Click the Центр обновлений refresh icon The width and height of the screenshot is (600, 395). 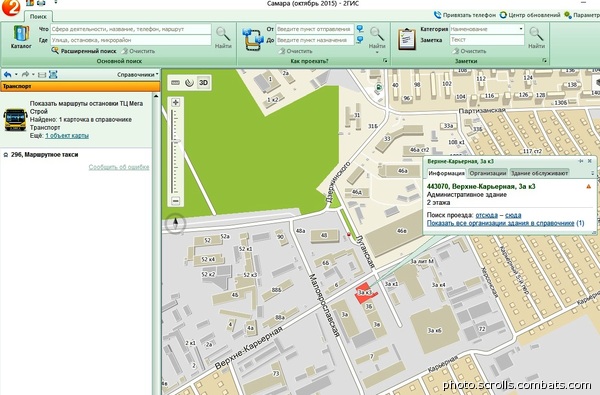(503, 15)
